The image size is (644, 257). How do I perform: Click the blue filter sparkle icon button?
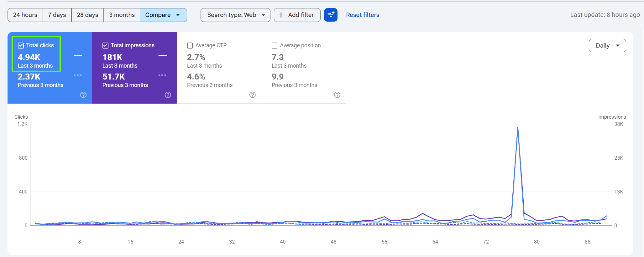coord(331,15)
